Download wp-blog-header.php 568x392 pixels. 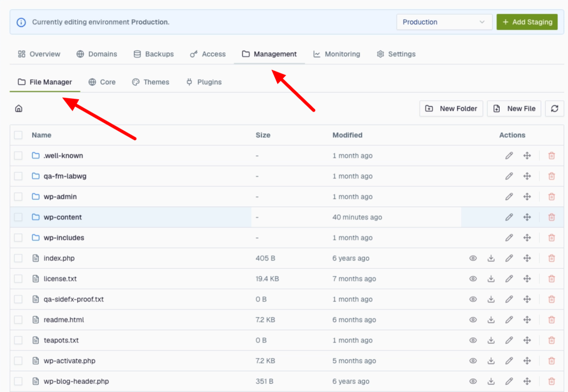click(x=491, y=381)
